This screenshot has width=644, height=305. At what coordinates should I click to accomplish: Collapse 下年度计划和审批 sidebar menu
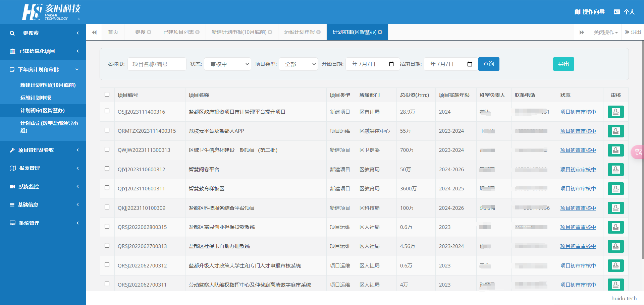[43, 70]
